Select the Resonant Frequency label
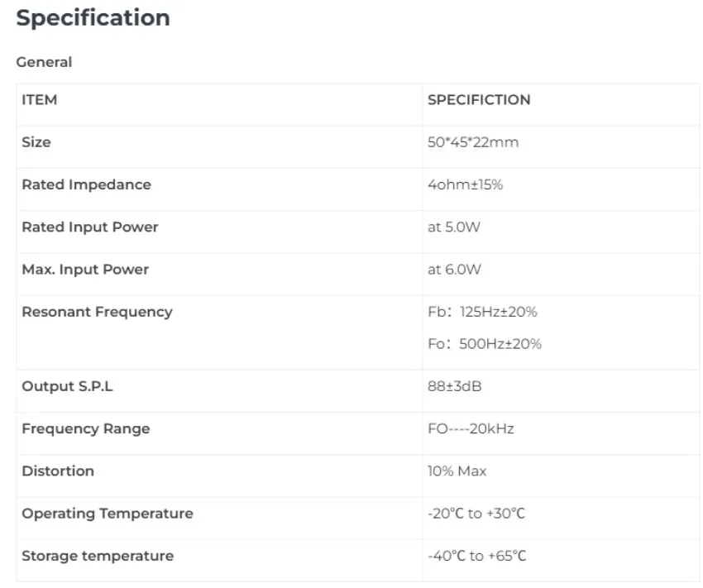Viewport: 703px width, 588px height. [97, 312]
